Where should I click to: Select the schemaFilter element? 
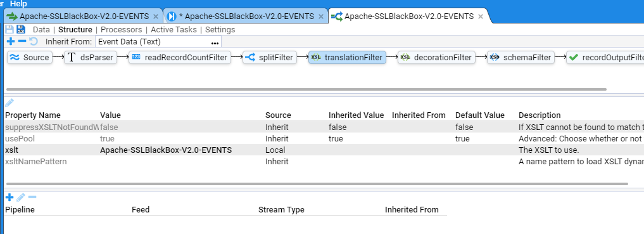(521, 58)
